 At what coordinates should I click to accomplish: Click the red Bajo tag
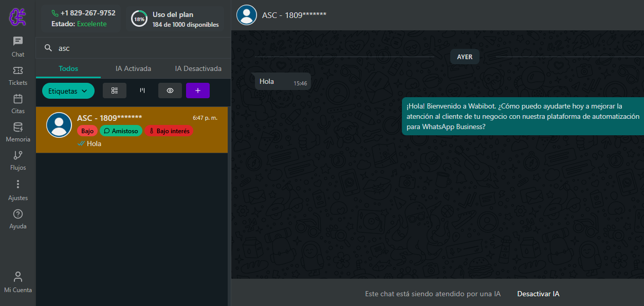(87, 131)
